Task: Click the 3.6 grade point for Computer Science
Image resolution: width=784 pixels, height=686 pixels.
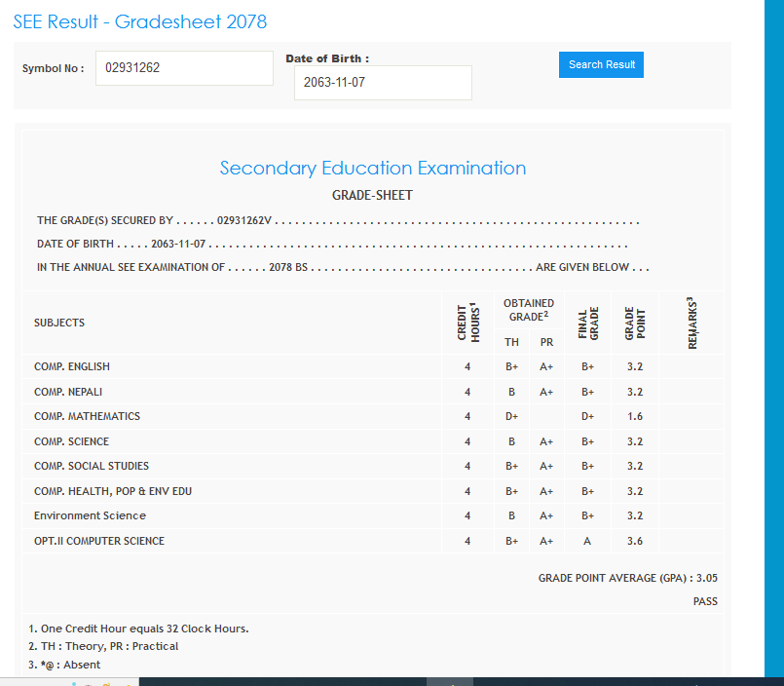Action: click(635, 541)
